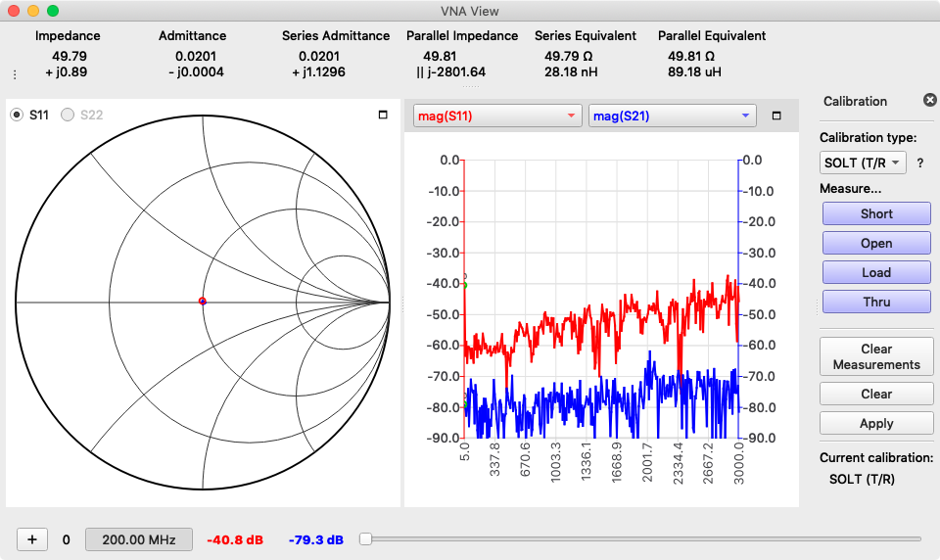
Task: Close the Calibration panel
Action: [x=930, y=100]
